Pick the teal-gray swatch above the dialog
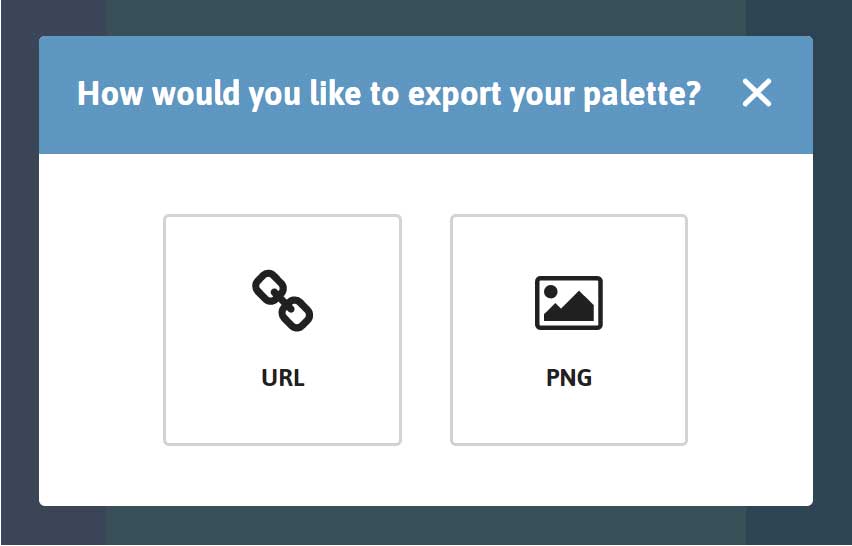852x546 pixels. 426,17
